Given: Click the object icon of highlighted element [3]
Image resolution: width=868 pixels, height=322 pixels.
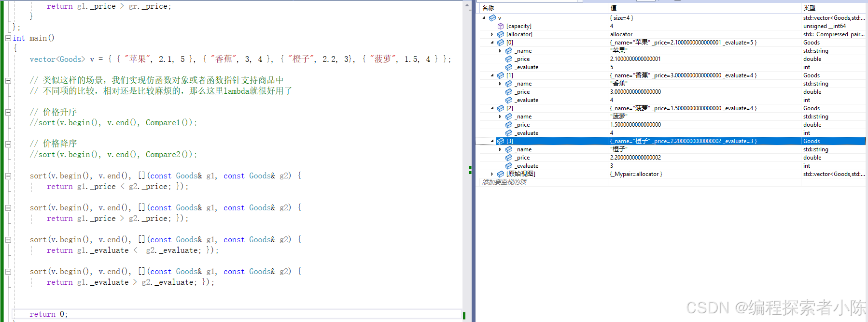Looking at the screenshot, I should coord(501,141).
